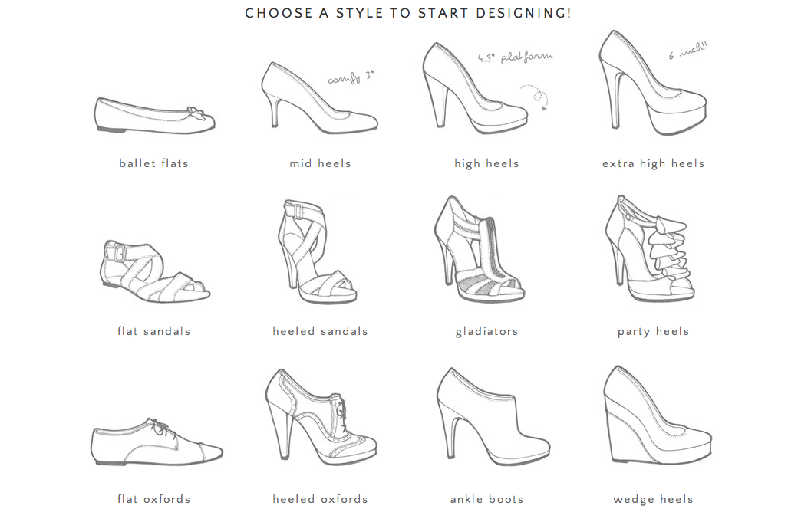Screen dimensions: 811x532
Task: Select the "party heels" text label
Action: point(653,332)
